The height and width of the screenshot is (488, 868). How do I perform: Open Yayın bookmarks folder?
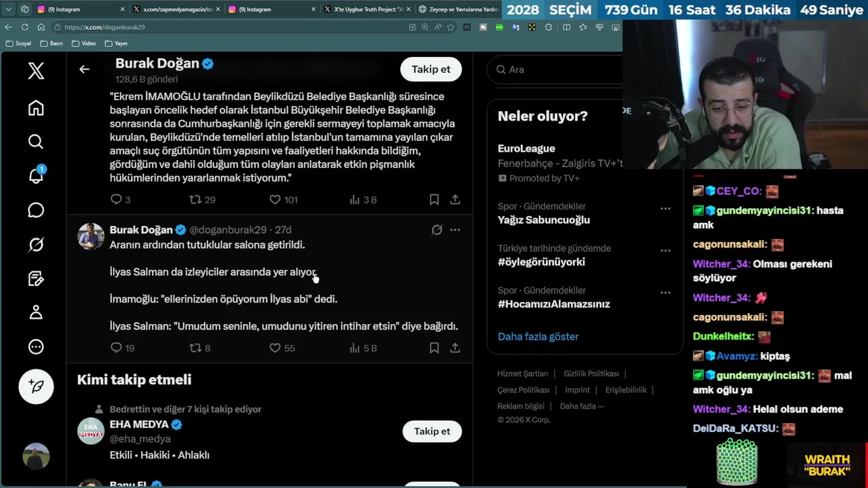[116, 43]
